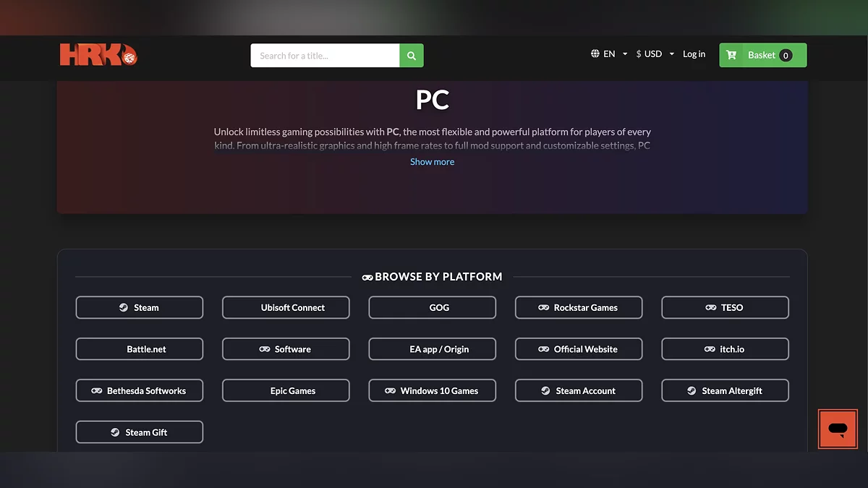The image size is (868, 488).
Task: Open the Epic Games platform
Action: tap(286, 391)
